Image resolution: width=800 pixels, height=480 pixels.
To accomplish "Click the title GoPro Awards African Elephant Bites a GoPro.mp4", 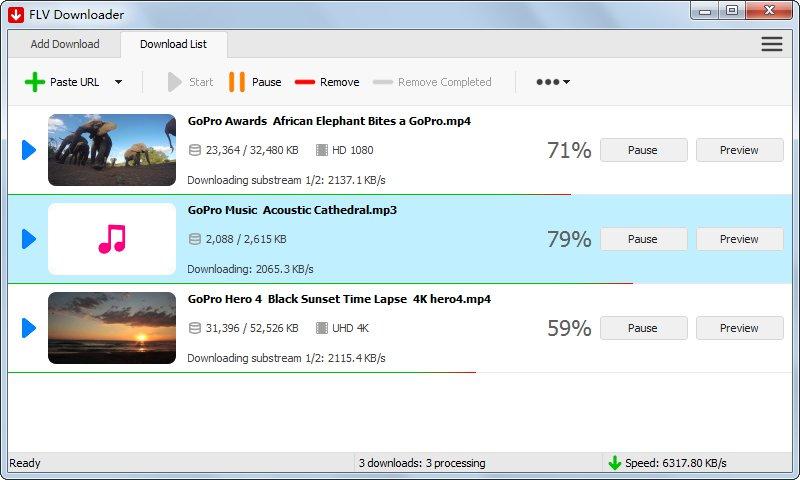I will pyautogui.click(x=329, y=121).
